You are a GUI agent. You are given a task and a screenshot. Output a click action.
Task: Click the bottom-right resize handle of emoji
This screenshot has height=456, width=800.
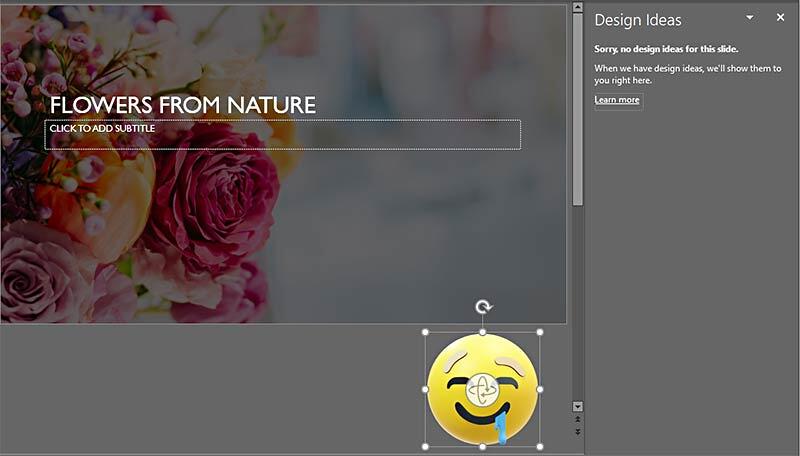click(x=540, y=446)
